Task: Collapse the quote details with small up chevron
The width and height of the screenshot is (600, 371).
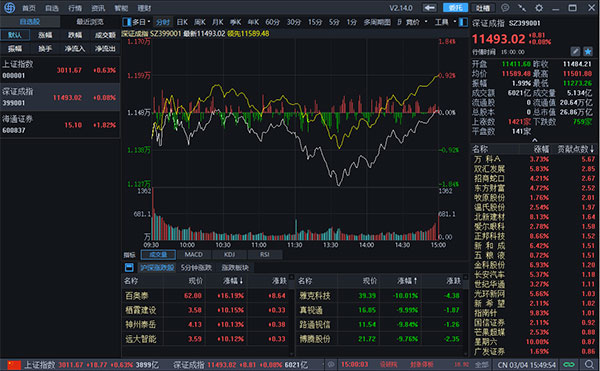Action: [535, 140]
